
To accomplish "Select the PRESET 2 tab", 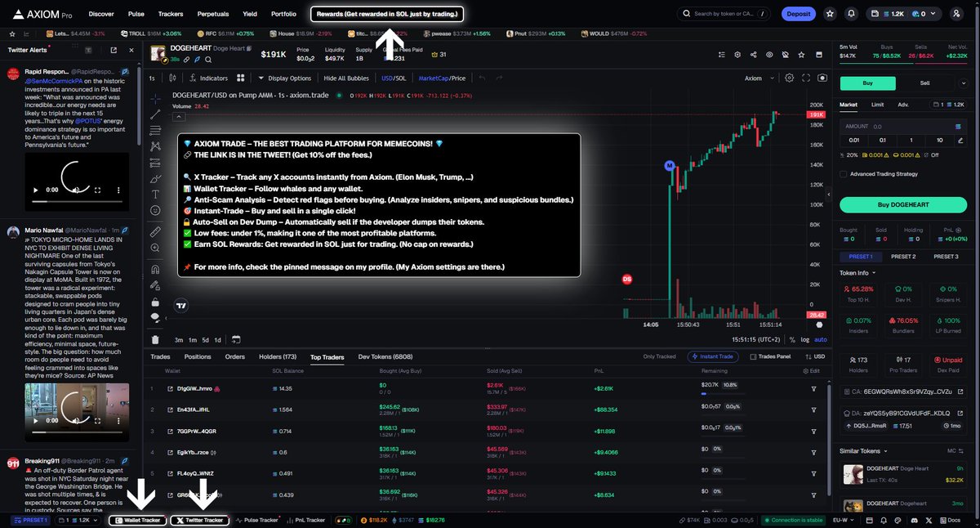I will [903, 257].
